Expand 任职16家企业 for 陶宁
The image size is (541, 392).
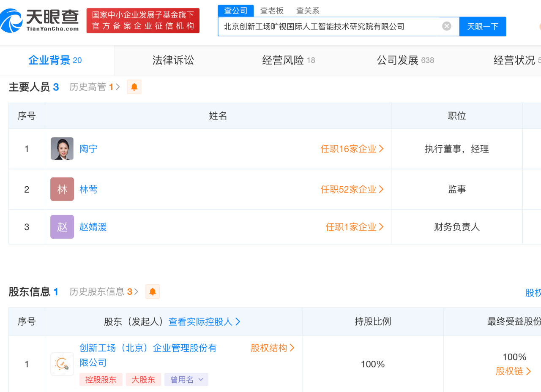click(x=352, y=149)
